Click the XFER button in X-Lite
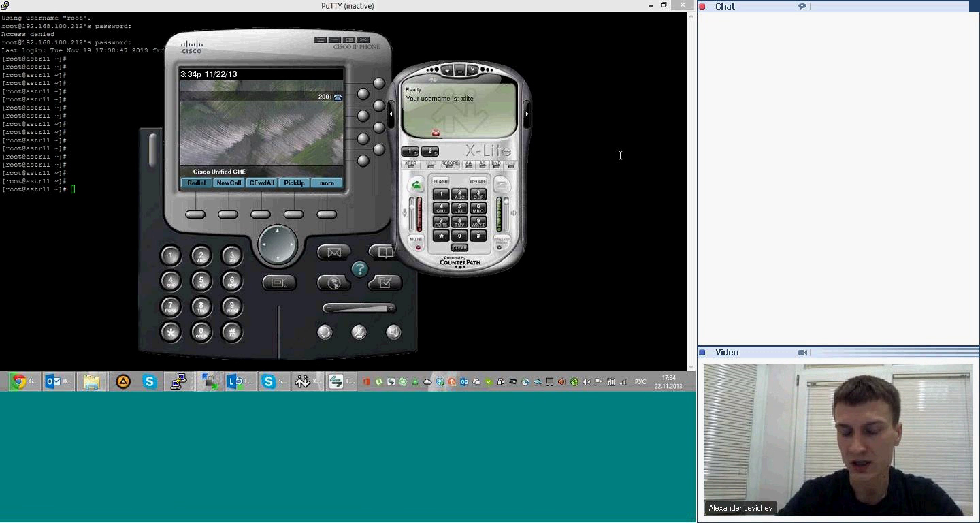Screen dimensions: 980x523 click(410, 165)
